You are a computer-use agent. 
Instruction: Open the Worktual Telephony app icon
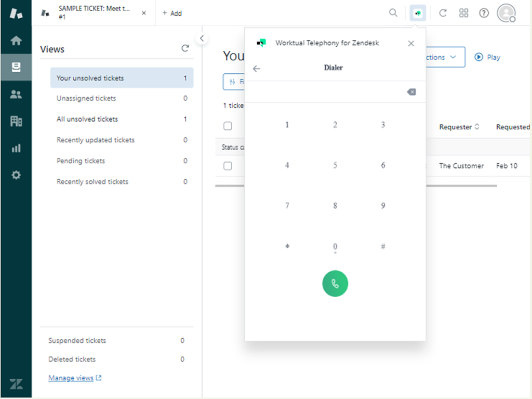[x=418, y=13]
